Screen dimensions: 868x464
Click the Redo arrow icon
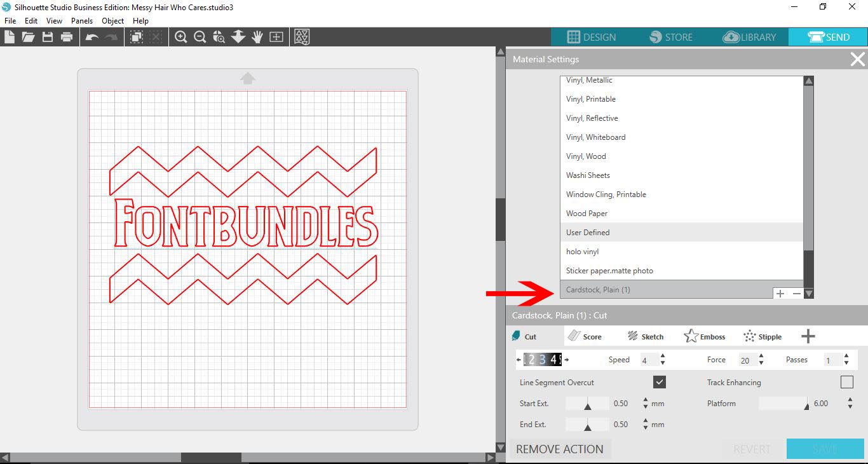pyautogui.click(x=111, y=37)
